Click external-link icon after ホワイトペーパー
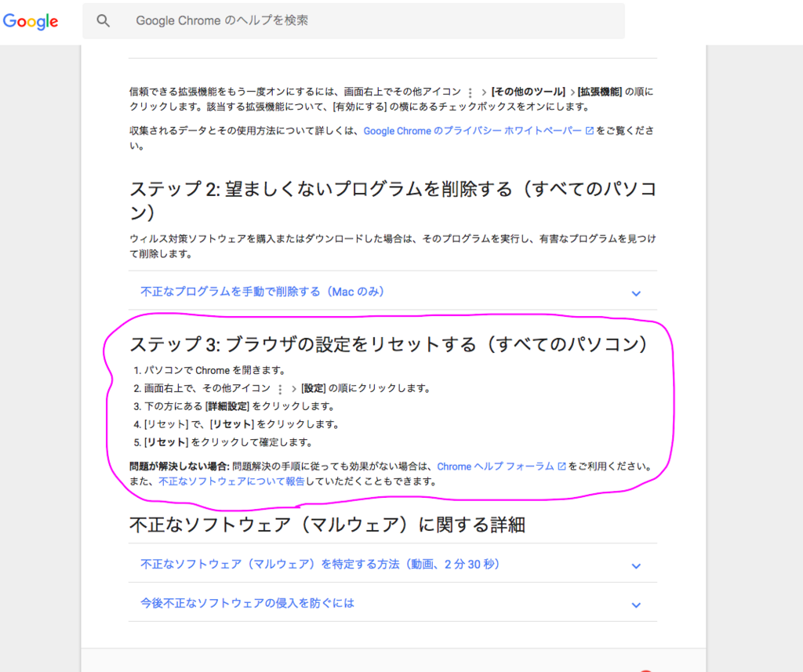Image resolution: width=803 pixels, height=672 pixels. click(590, 131)
